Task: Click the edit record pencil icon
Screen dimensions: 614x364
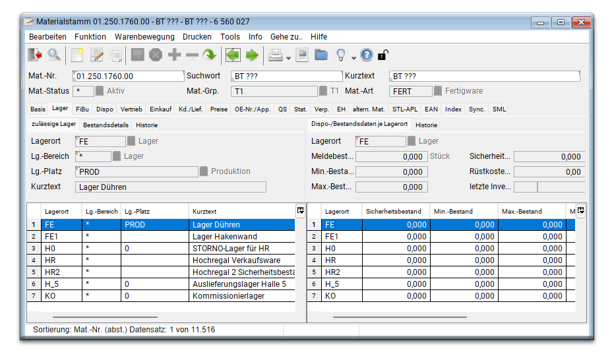Action: pyautogui.click(x=96, y=55)
